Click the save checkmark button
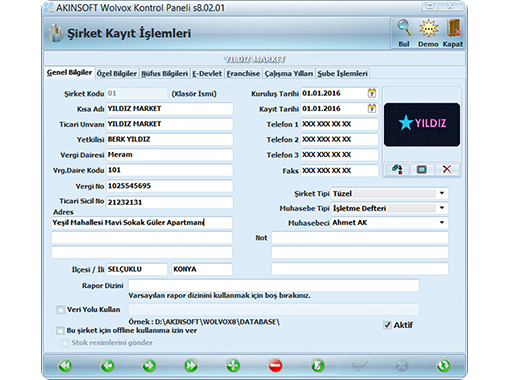The width and height of the screenshot is (510, 380). point(359,366)
